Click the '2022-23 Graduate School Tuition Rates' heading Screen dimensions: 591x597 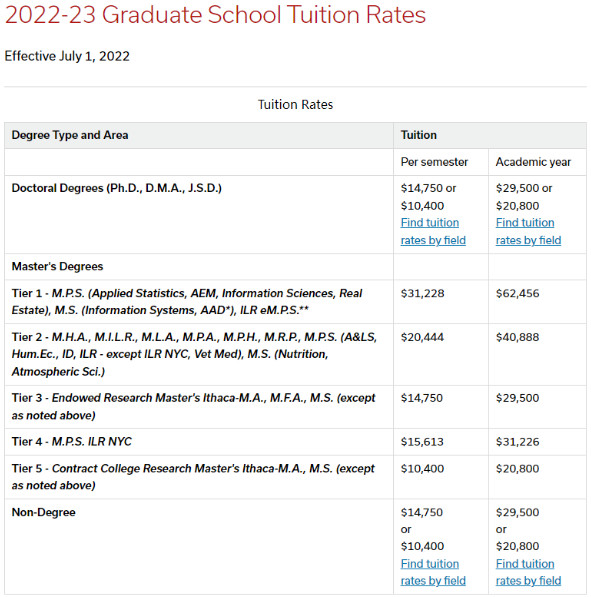pyautogui.click(x=215, y=15)
